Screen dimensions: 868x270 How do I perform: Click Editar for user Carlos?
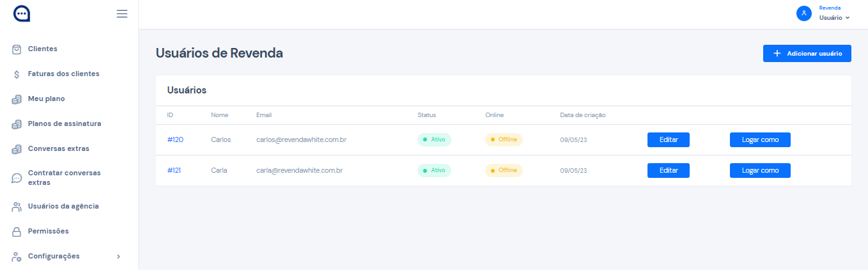point(668,140)
